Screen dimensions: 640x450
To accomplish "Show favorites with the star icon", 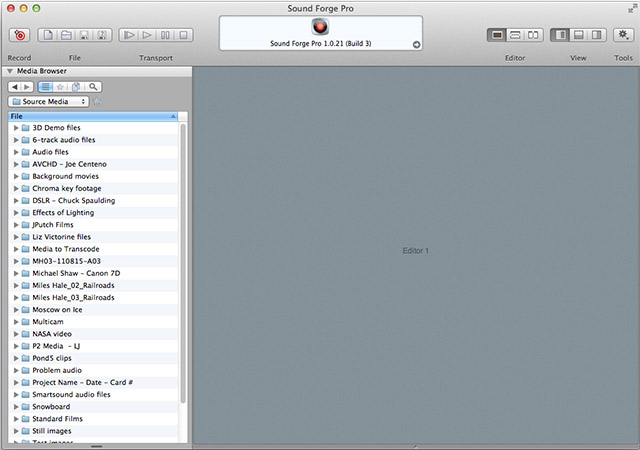I will tap(60, 87).
